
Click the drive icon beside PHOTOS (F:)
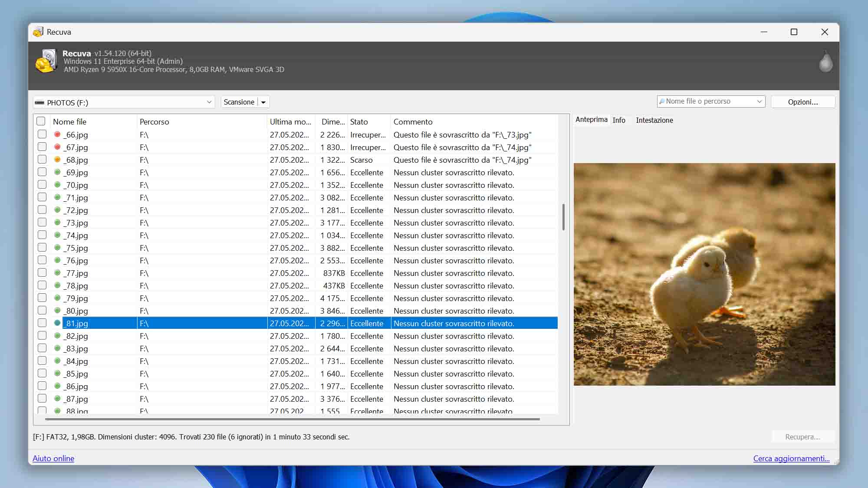(40, 102)
